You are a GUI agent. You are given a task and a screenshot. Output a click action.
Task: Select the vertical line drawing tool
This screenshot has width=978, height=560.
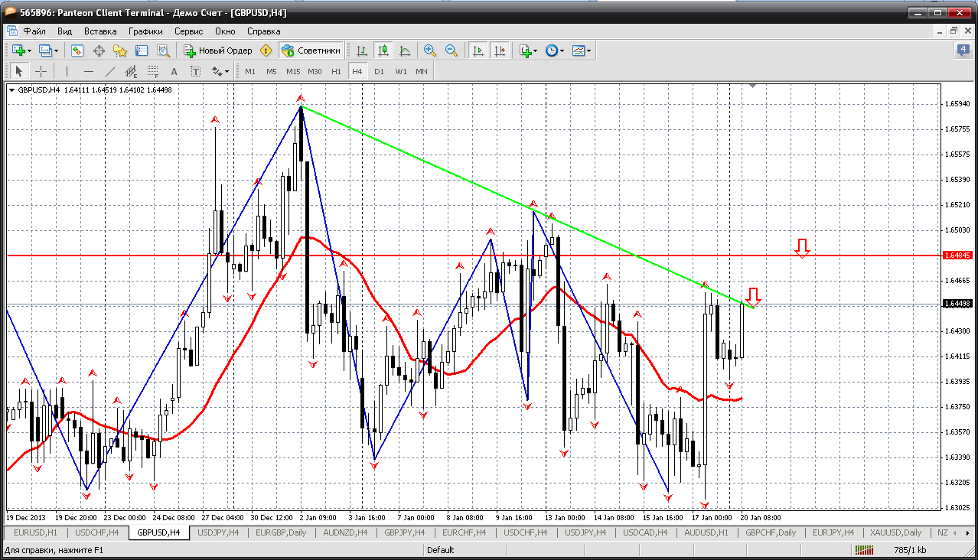[x=67, y=71]
